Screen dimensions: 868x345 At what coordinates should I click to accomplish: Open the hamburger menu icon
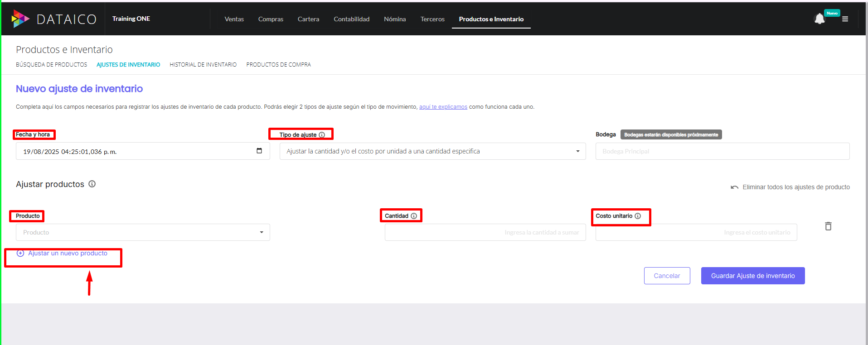pos(845,19)
